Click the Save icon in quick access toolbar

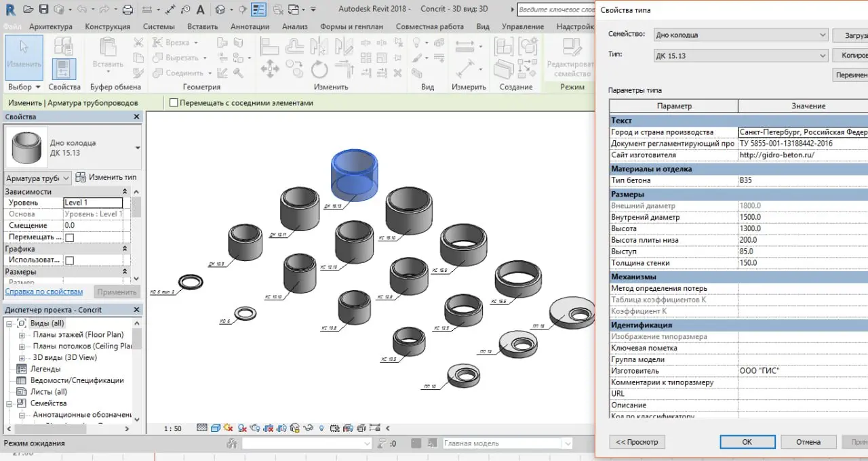[x=43, y=9]
